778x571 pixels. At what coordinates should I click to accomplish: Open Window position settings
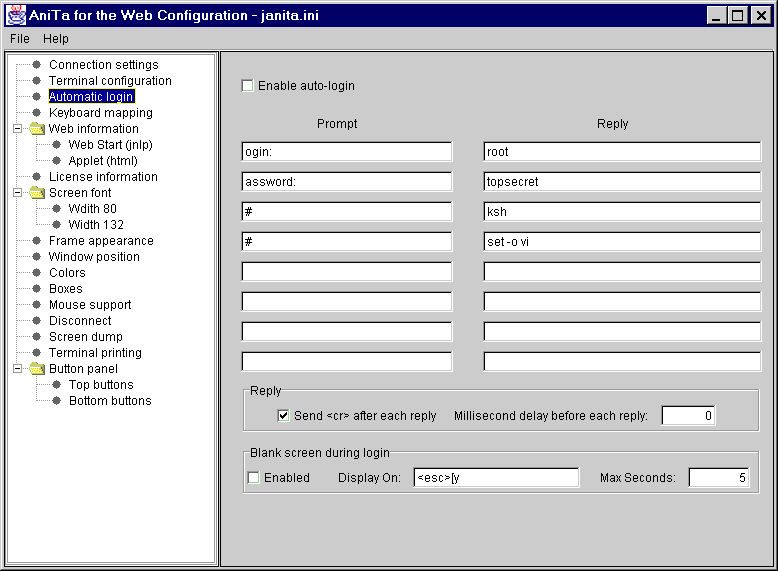coord(94,257)
